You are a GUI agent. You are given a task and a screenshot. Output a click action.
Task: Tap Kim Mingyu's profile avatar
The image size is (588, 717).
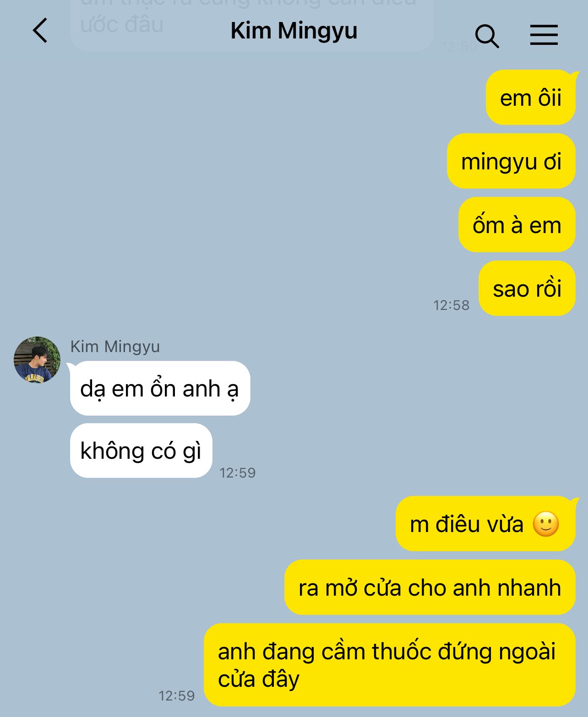coord(37,359)
